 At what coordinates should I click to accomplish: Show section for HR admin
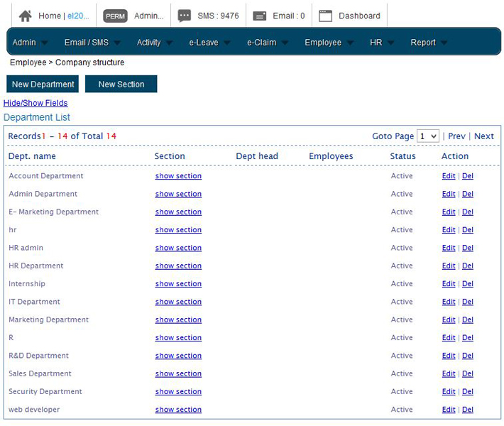click(x=178, y=248)
